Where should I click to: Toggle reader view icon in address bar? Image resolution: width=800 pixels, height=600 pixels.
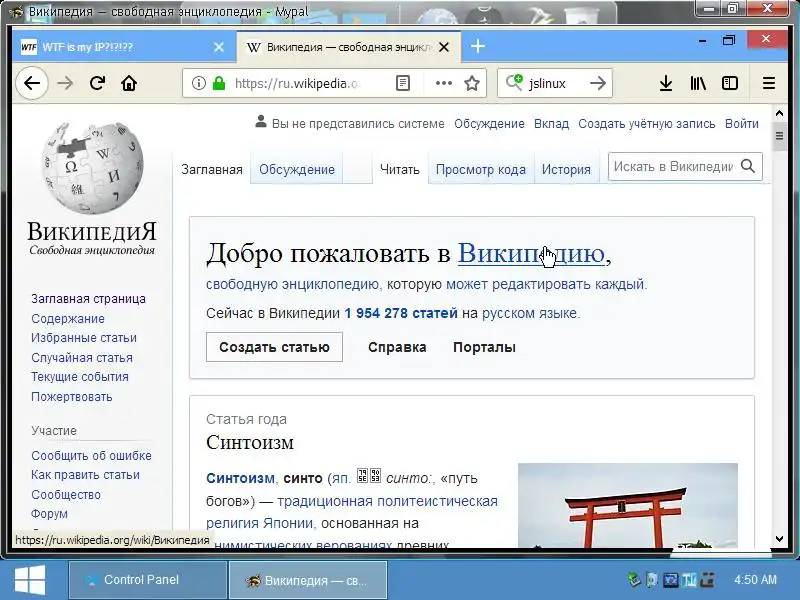403,83
